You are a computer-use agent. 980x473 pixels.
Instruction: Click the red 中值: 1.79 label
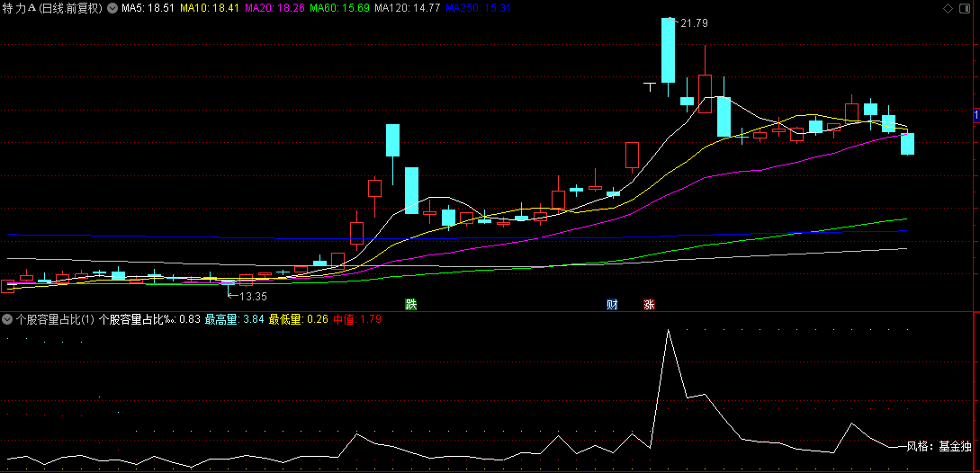(x=357, y=319)
